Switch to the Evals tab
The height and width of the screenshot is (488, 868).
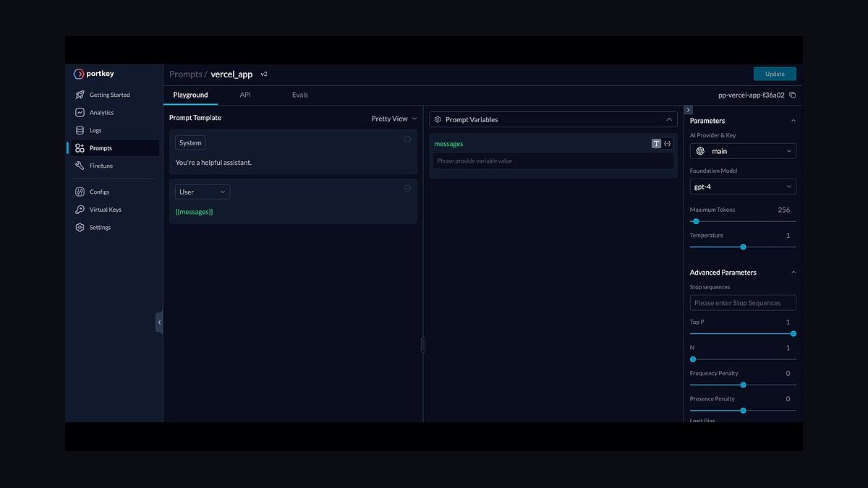[x=300, y=95]
